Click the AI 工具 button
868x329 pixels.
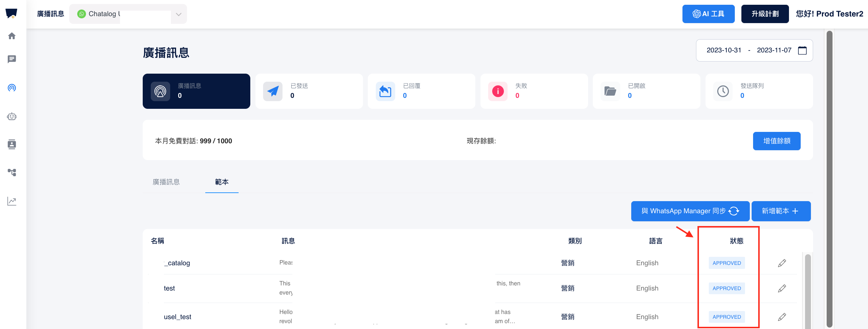[x=708, y=14]
